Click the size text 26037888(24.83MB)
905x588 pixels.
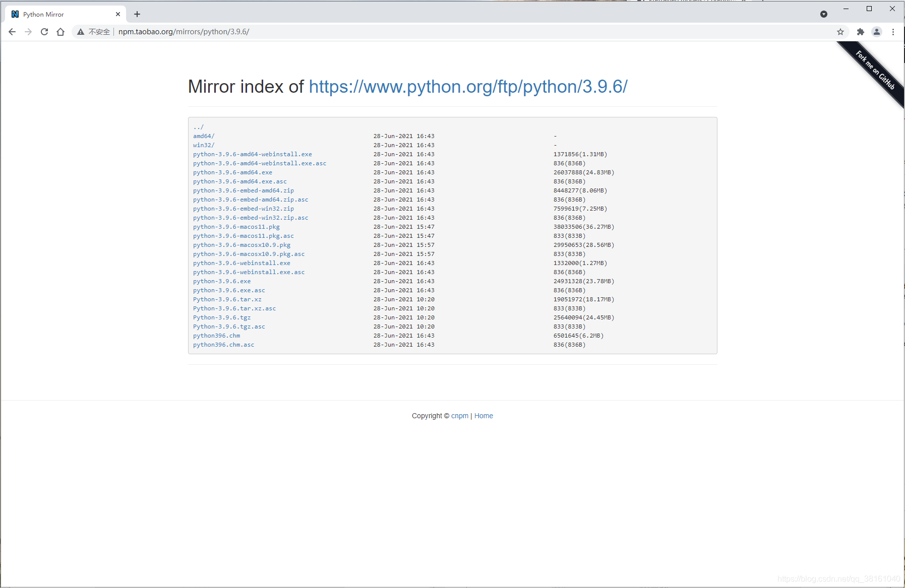click(x=584, y=172)
